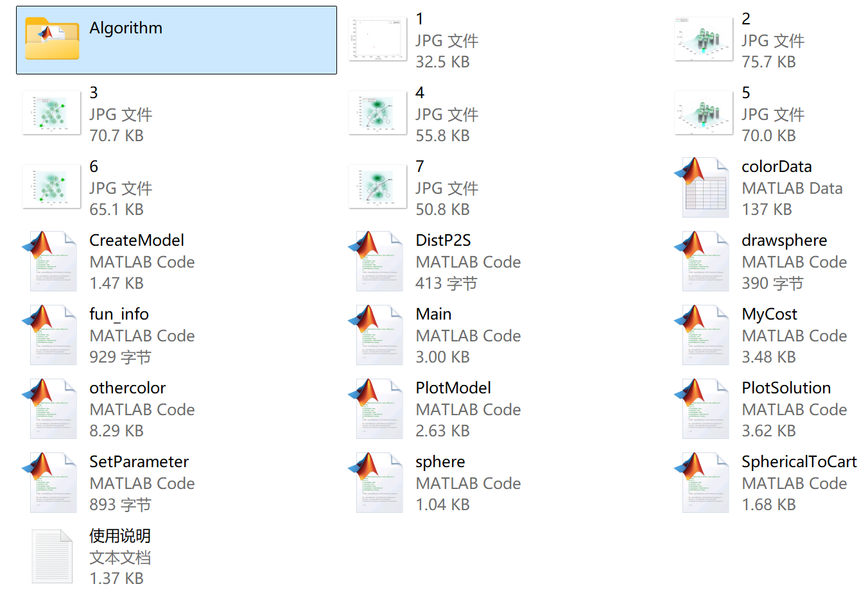The height and width of the screenshot is (600, 868).
Task: Click the fun_info file name label
Action: pos(119,314)
